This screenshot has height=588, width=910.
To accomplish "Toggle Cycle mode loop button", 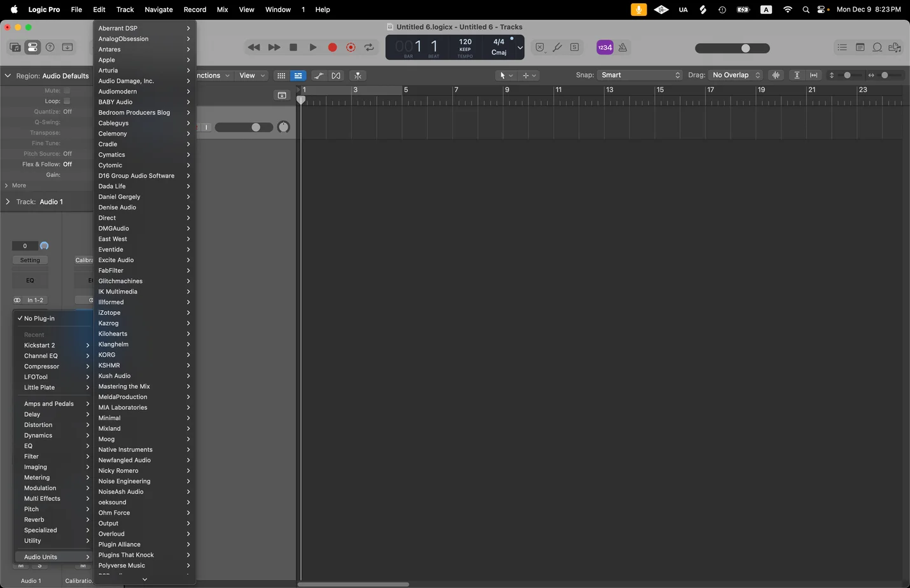I will (x=369, y=47).
